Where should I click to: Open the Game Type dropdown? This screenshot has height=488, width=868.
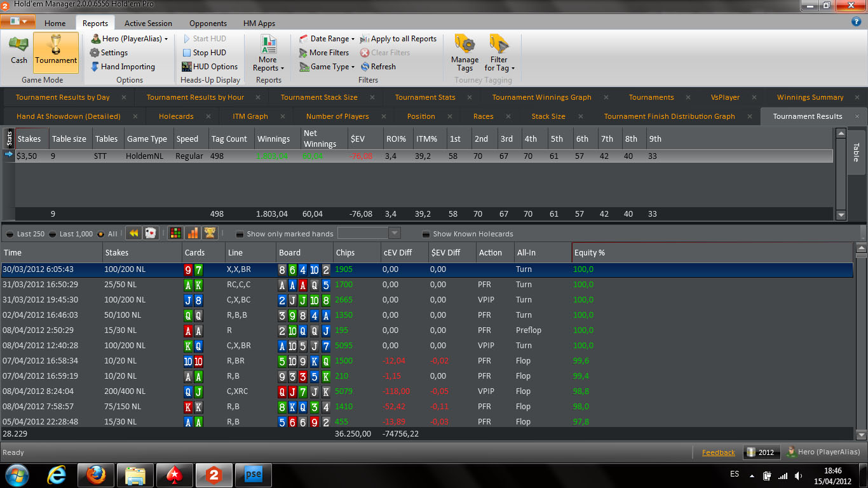click(327, 67)
